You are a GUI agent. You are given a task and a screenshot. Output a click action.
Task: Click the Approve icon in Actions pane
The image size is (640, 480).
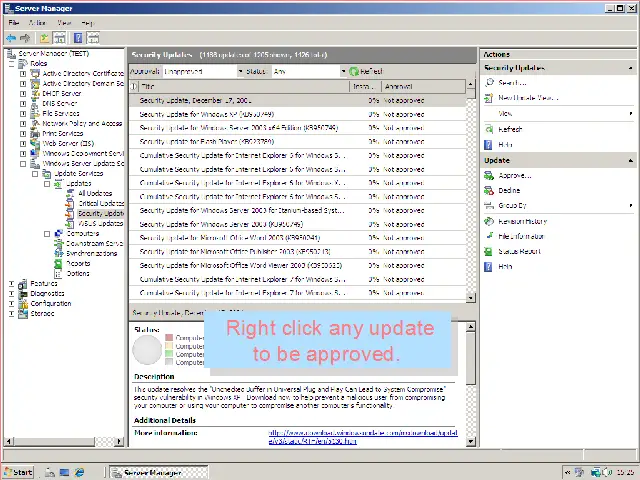click(489, 176)
